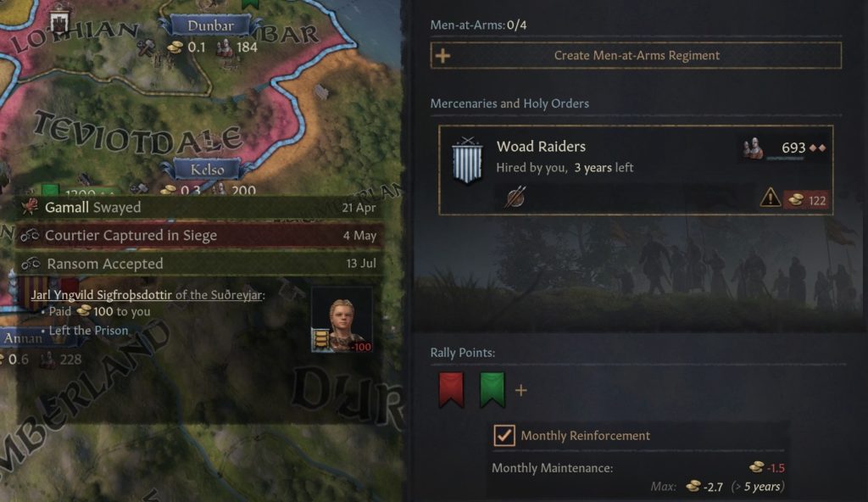Click the Woad Raiders striped banner icon

pyautogui.click(x=467, y=160)
